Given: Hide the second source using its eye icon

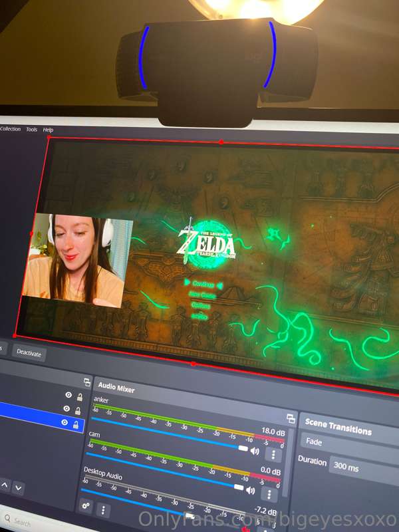Looking at the screenshot, I should [67, 408].
